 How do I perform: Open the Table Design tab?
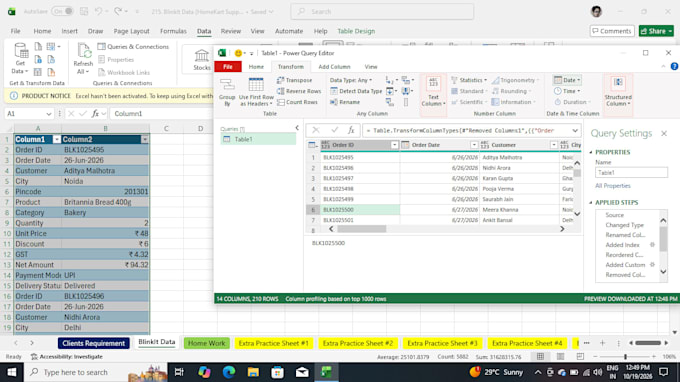(x=356, y=31)
